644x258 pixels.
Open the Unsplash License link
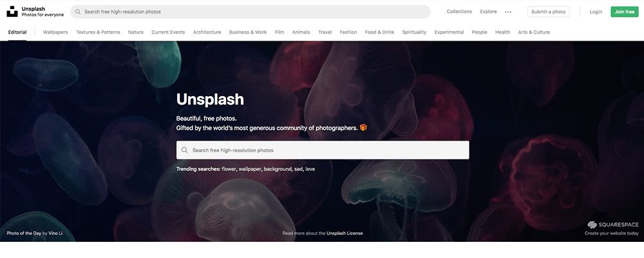[345, 233]
